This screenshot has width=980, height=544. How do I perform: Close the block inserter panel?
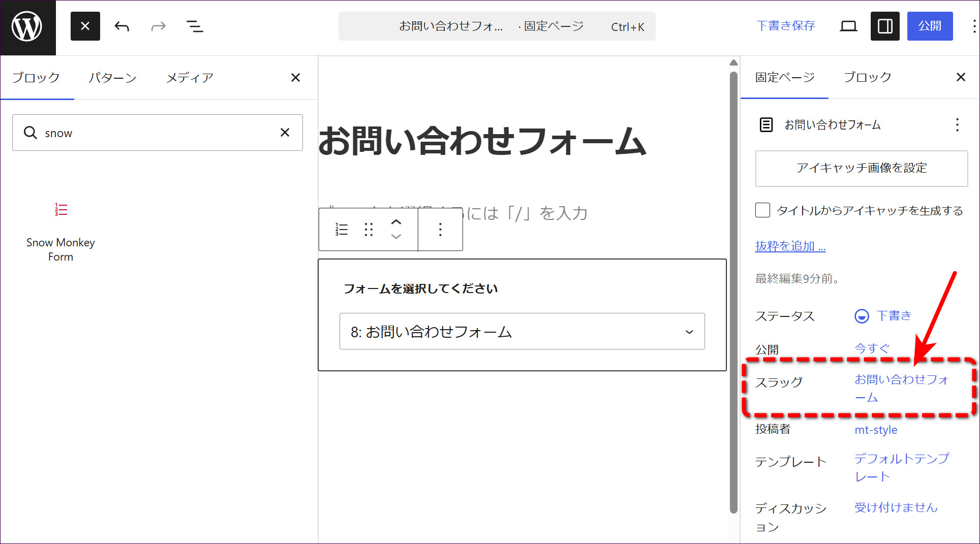tap(295, 78)
